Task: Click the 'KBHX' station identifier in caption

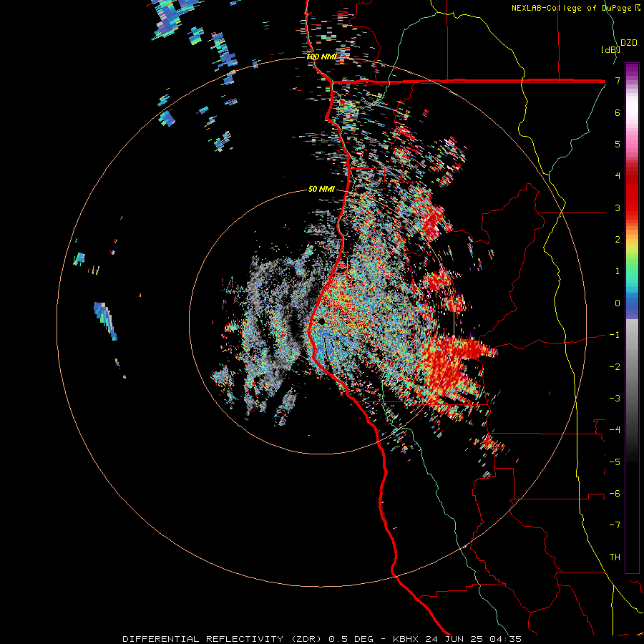Action: [405, 639]
